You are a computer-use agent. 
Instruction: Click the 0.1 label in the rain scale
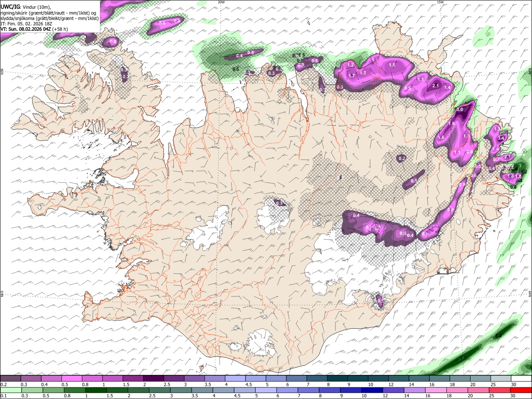[x=3, y=396]
